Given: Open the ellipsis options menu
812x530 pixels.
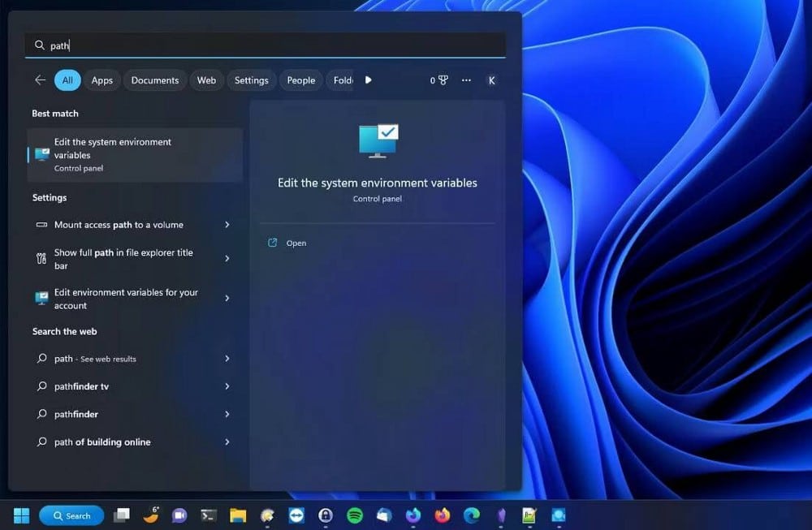Looking at the screenshot, I should pos(466,80).
